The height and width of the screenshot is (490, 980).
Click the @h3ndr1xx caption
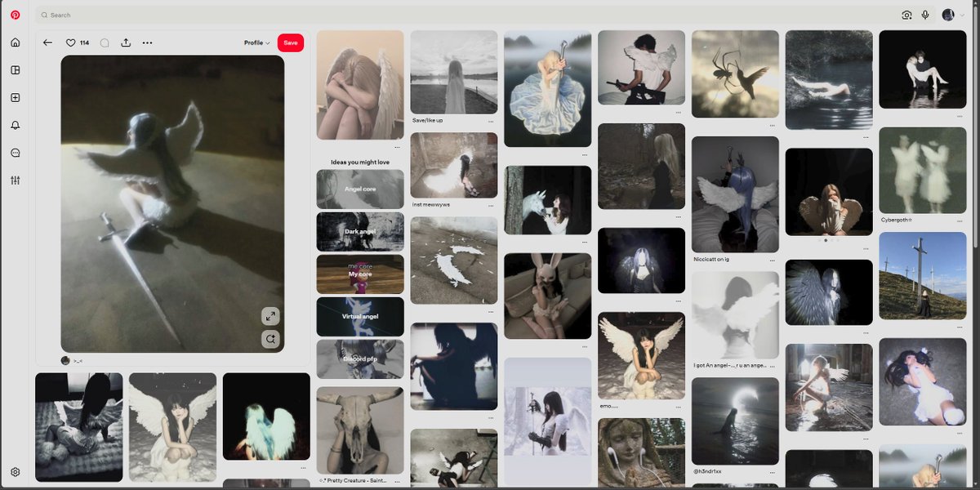click(706, 473)
